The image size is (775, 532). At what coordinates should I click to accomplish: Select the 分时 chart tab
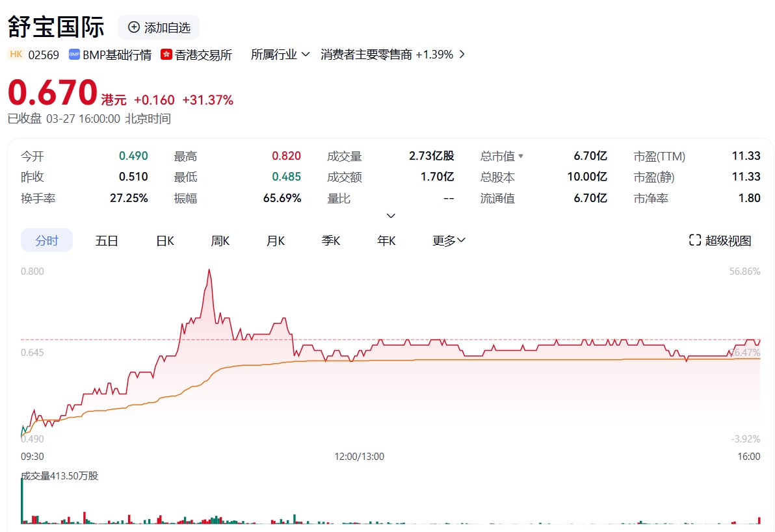pyautogui.click(x=47, y=240)
